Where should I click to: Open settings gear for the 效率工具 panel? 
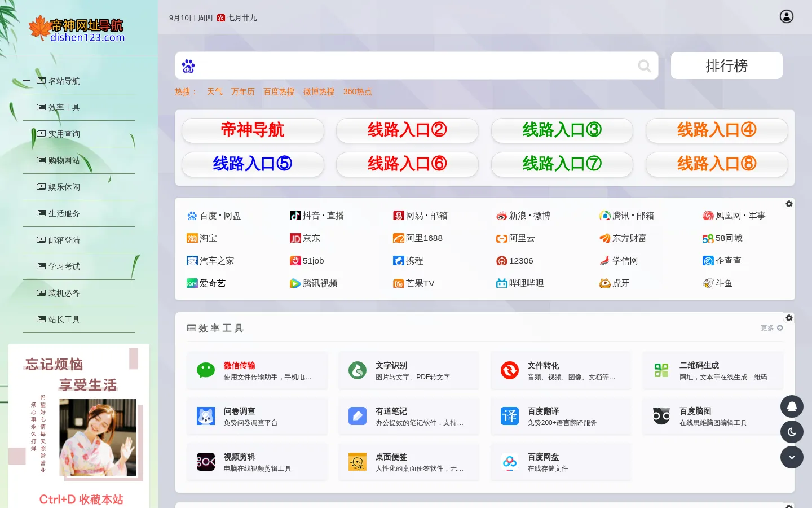(789, 318)
